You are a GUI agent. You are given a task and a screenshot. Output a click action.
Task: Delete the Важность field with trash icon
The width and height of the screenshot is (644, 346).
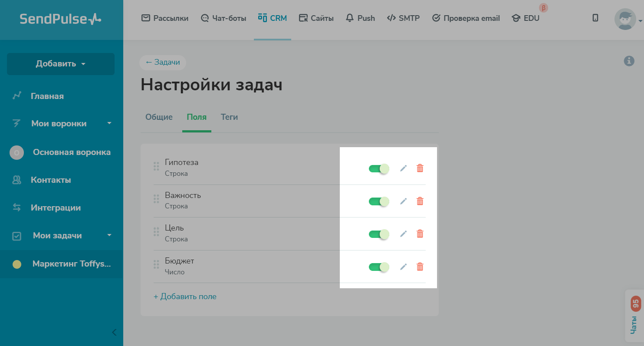[x=420, y=201]
